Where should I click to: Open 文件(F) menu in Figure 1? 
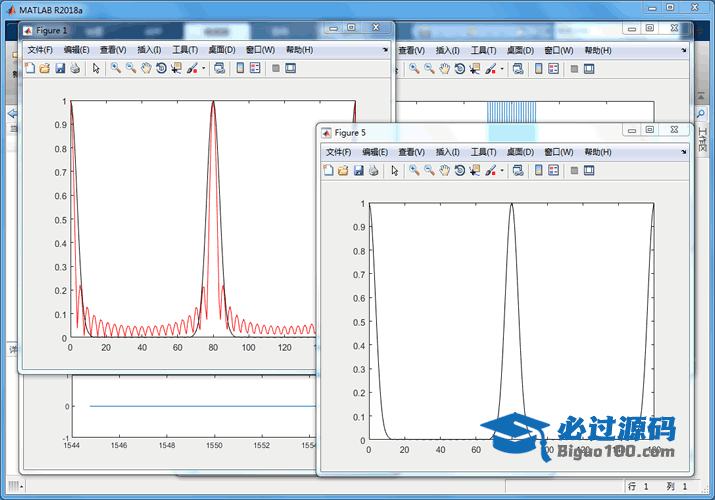pyautogui.click(x=40, y=50)
